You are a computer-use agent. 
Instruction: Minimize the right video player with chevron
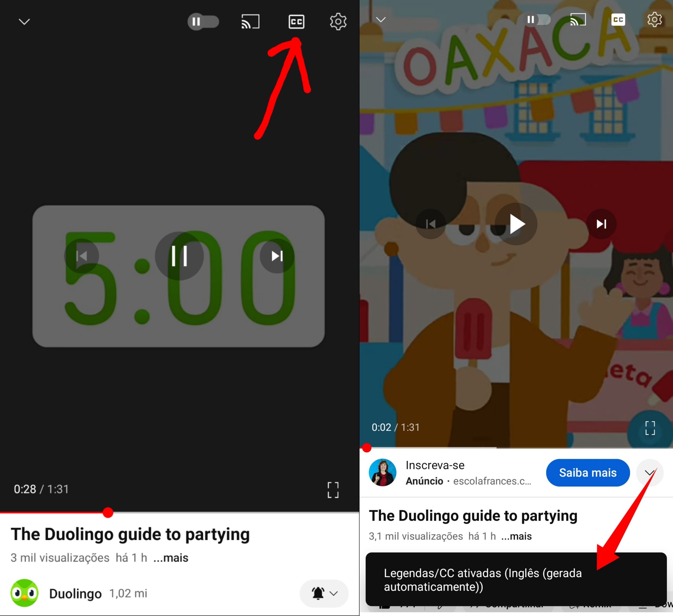(x=381, y=20)
